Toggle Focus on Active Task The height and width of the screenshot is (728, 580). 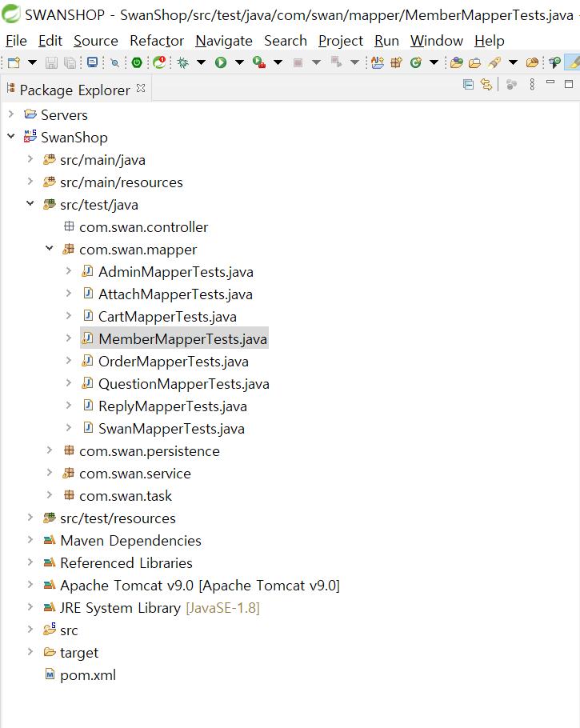coord(511,85)
